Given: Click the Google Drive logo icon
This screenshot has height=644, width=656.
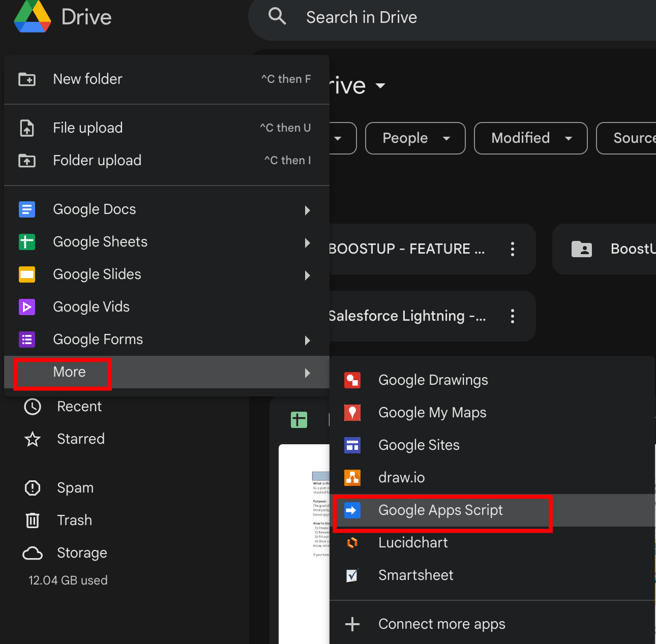Looking at the screenshot, I should tap(33, 16).
